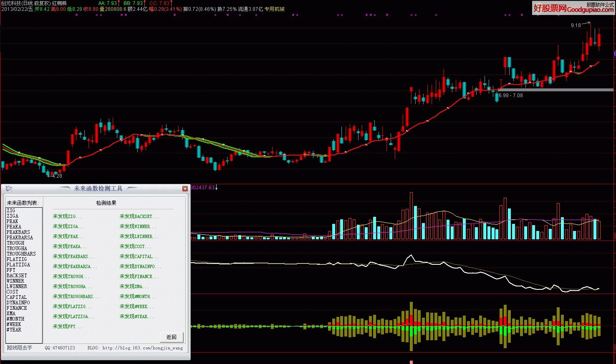Click the 短线阻击手 label
Viewport: 616px width, 364px height.
point(20,348)
